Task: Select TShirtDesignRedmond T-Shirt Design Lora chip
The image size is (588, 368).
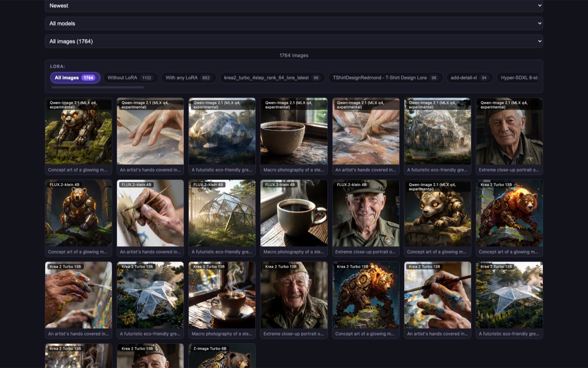Action: pyautogui.click(x=386, y=78)
